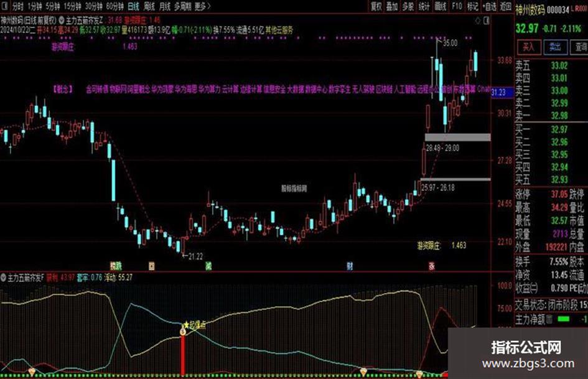Image resolution: width=588 pixels, height=379 pixels.
Task: Click the 标记 mark button
Action: click(x=472, y=6)
